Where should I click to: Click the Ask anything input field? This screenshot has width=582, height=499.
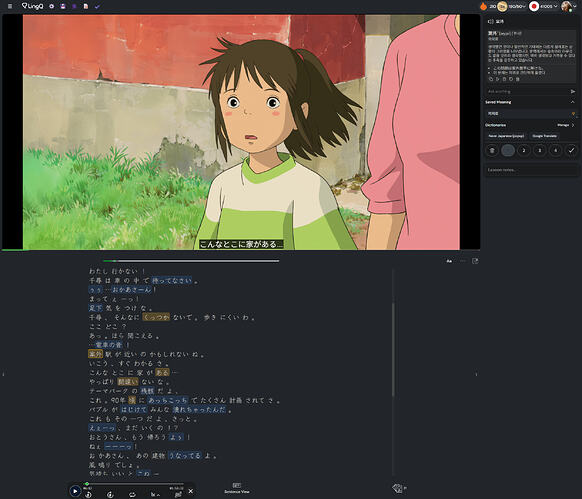tap(527, 91)
